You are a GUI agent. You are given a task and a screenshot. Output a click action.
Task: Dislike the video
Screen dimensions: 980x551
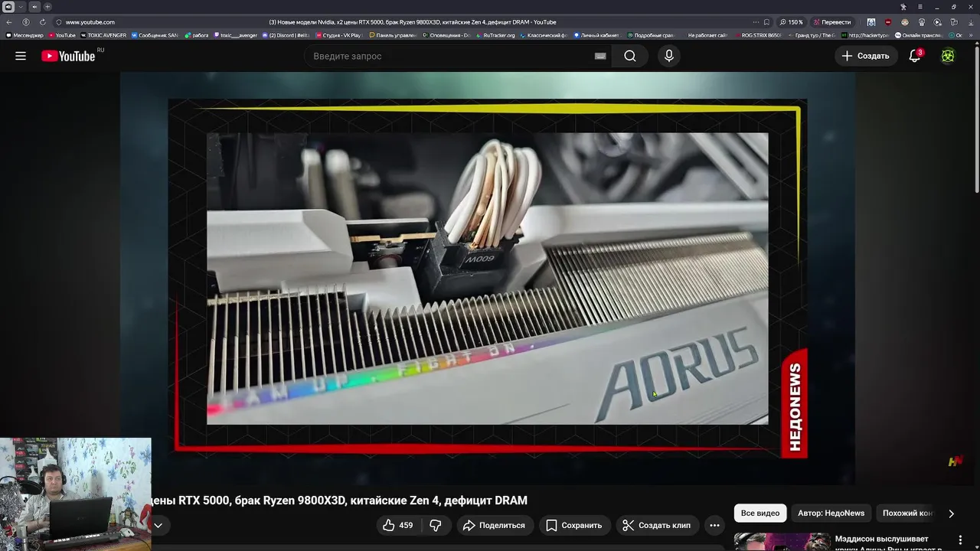435,525
